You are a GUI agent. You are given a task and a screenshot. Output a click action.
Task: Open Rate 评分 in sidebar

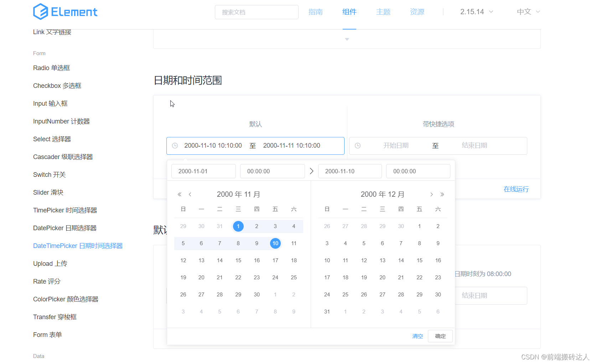pos(47,281)
